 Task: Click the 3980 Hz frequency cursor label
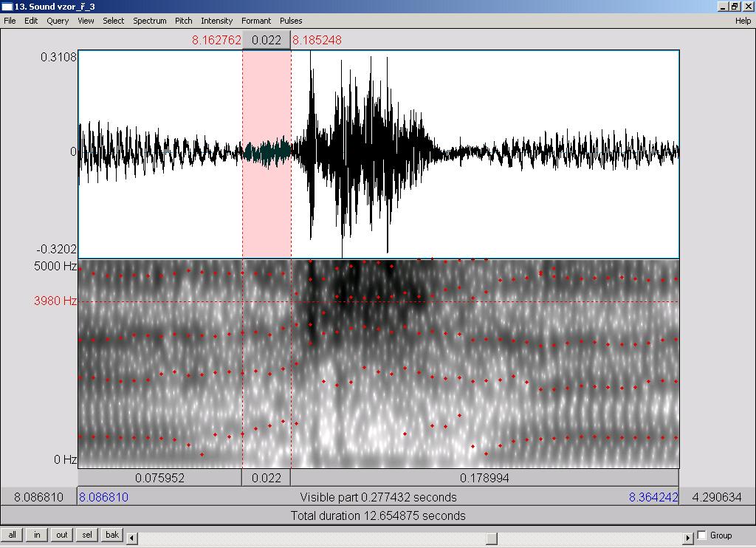pos(55,301)
